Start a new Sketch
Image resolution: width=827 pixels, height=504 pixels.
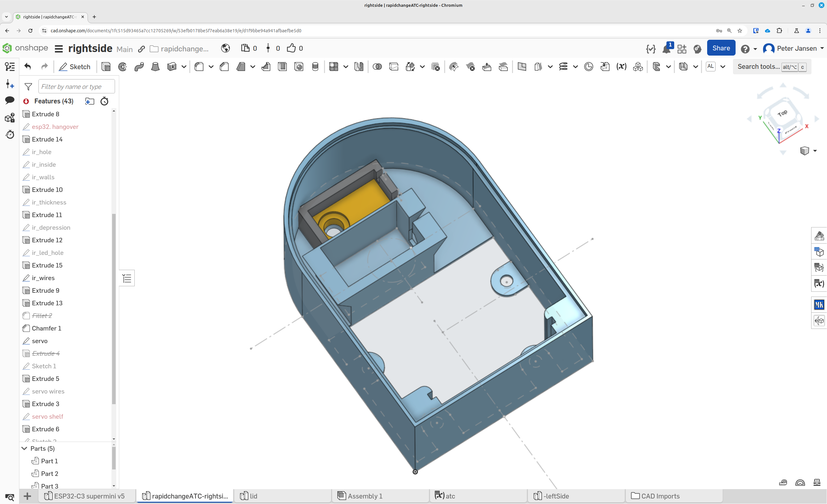(75, 67)
